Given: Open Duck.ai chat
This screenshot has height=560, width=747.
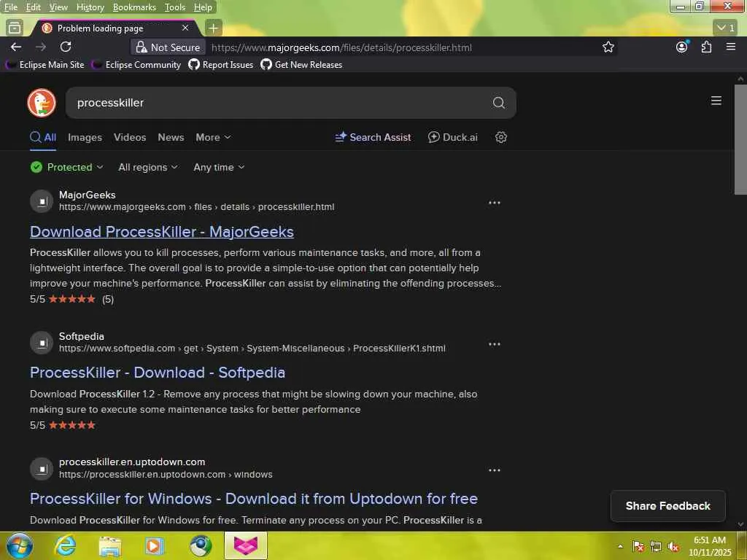Looking at the screenshot, I should click(452, 137).
